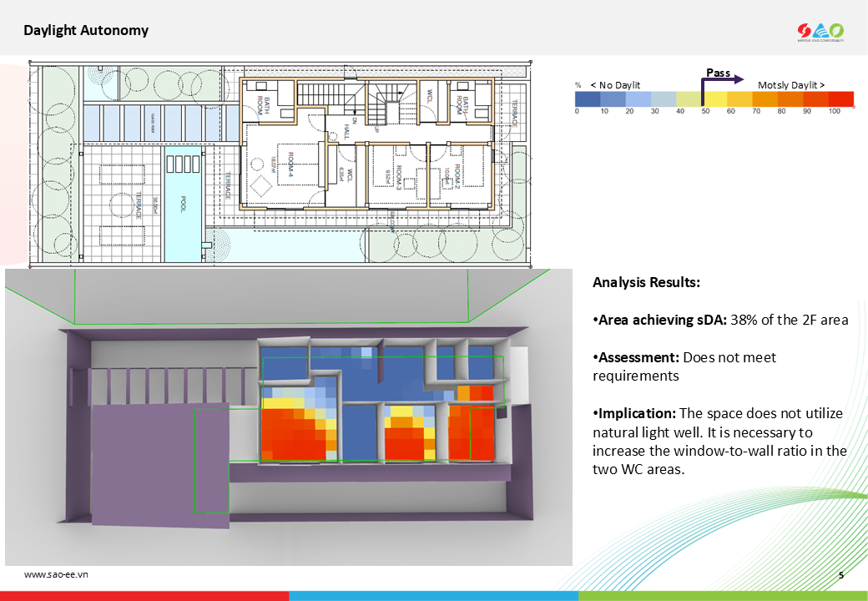Select ROOM 3 on the floor plan
Screen dimensions: 868x601
pyautogui.click(x=399, y=175)
